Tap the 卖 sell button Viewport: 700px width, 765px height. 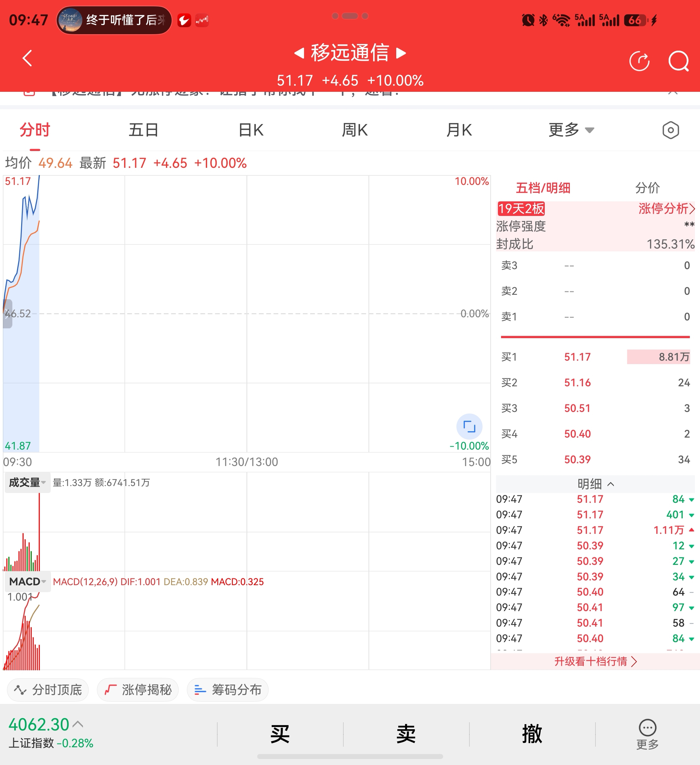[406, 734]
